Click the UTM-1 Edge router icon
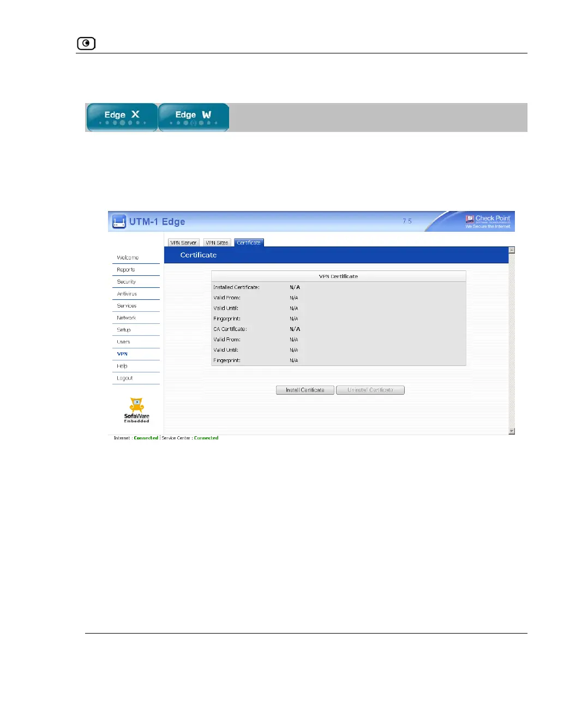This screenshot has height=711, width=588. point(119,221)
